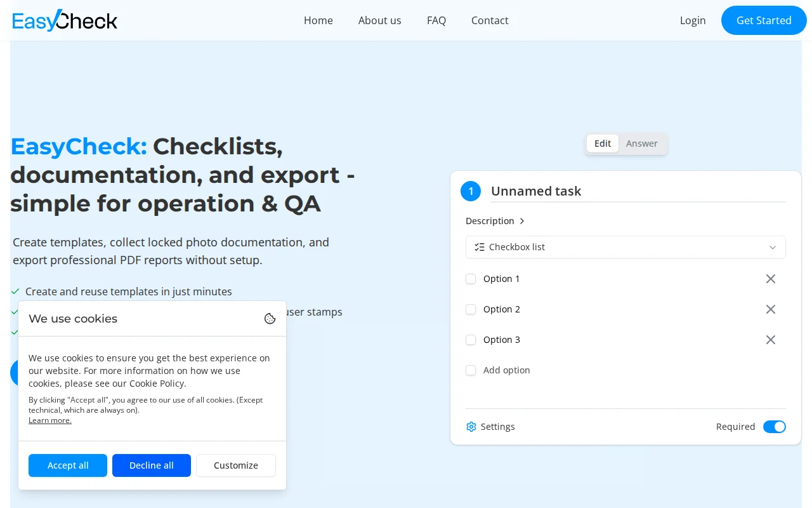The image size is (812, 508).
Task: Follow the Learn more link
Action: pyautogui.click(x=50, y=420)
